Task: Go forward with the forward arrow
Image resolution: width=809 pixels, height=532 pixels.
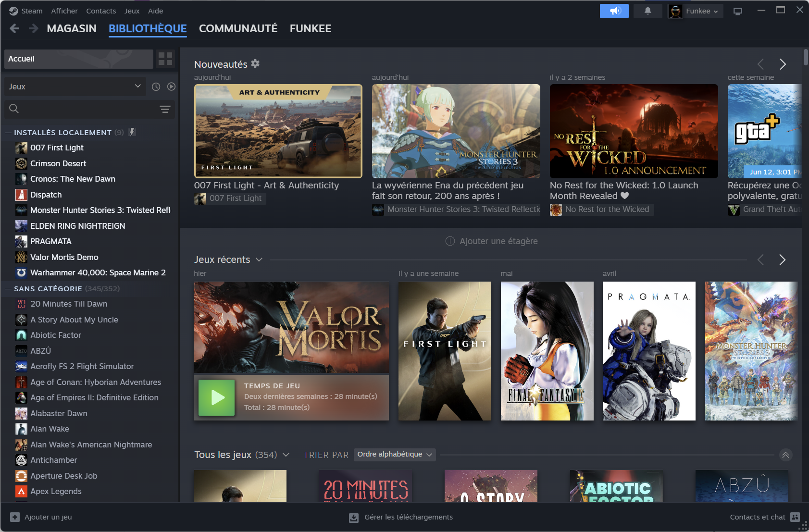Action: (x=33, y=28)
